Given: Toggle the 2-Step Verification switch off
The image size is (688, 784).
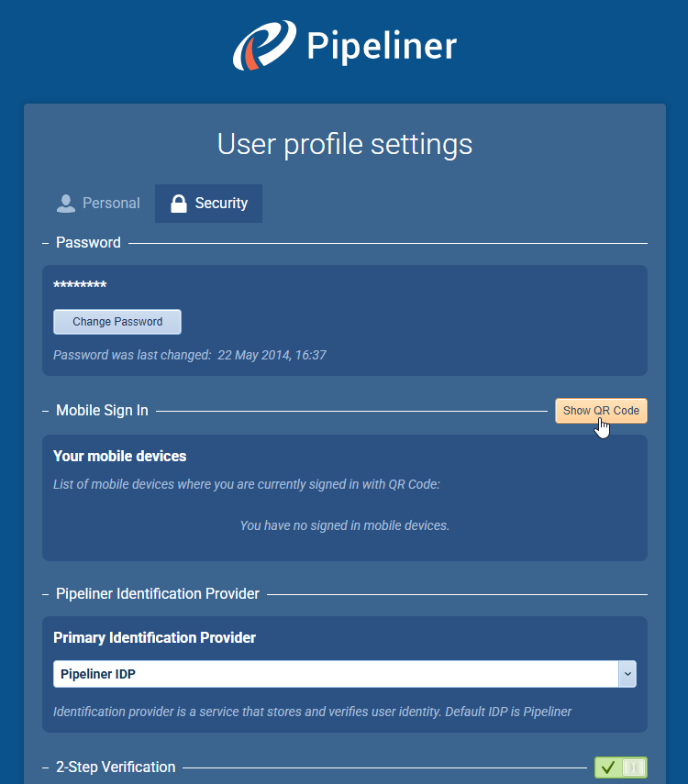Looking at the screenshot, I should (x=633, y=767).
